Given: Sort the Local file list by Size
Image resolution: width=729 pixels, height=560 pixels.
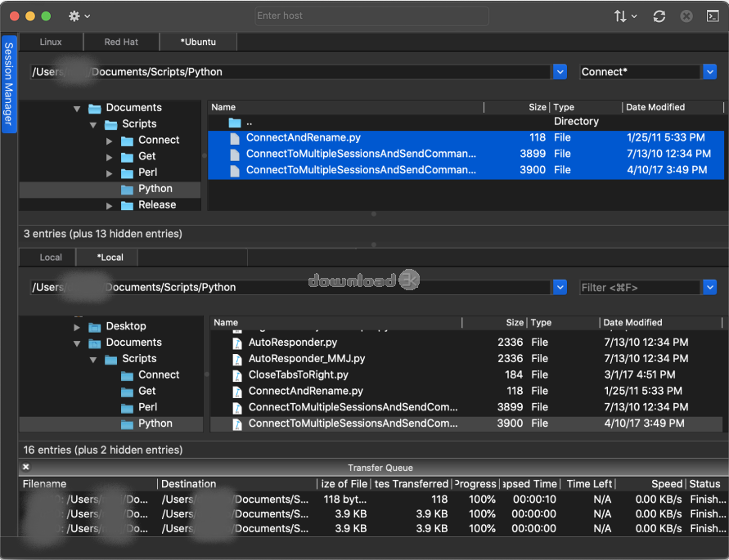Looking at the screenshot, I should (495, 323).
